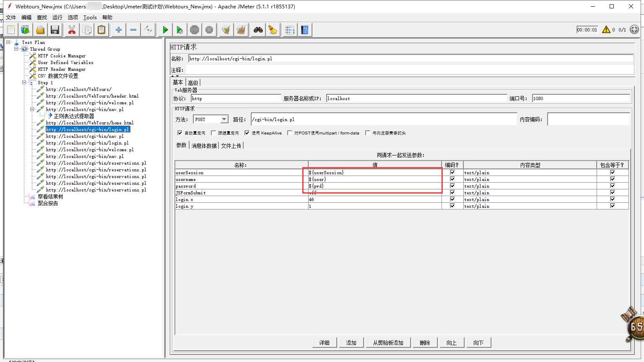
Task: Click the 服务器名称或IP field
Action: pos(416,98)
